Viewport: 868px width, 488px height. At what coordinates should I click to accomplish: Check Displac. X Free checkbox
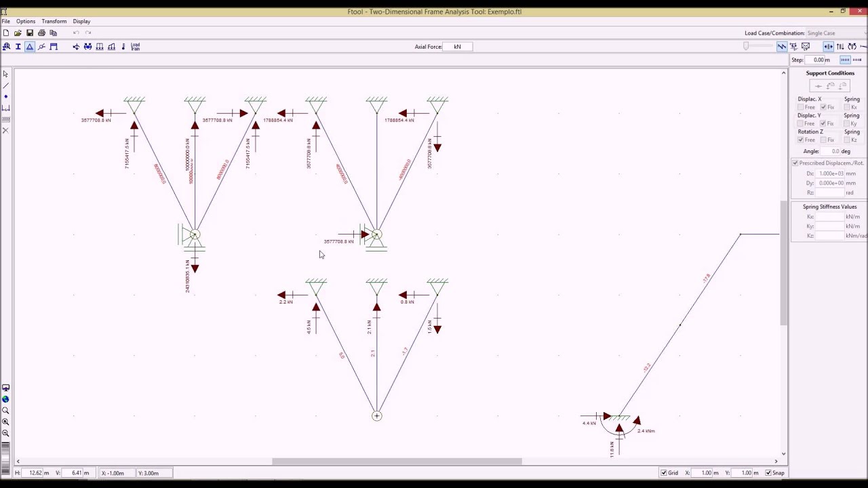[801, 107]
